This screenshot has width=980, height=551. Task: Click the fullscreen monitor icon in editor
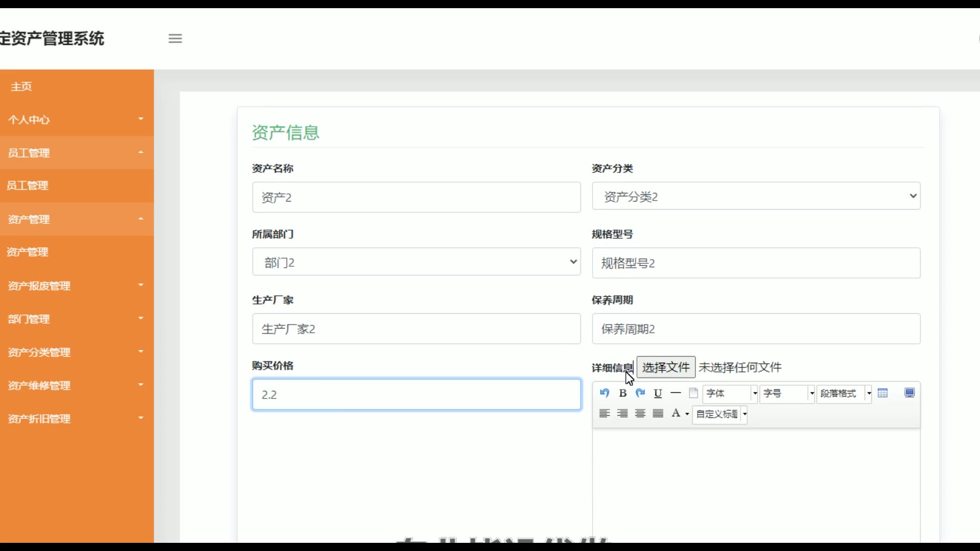[x=909, y=393]
